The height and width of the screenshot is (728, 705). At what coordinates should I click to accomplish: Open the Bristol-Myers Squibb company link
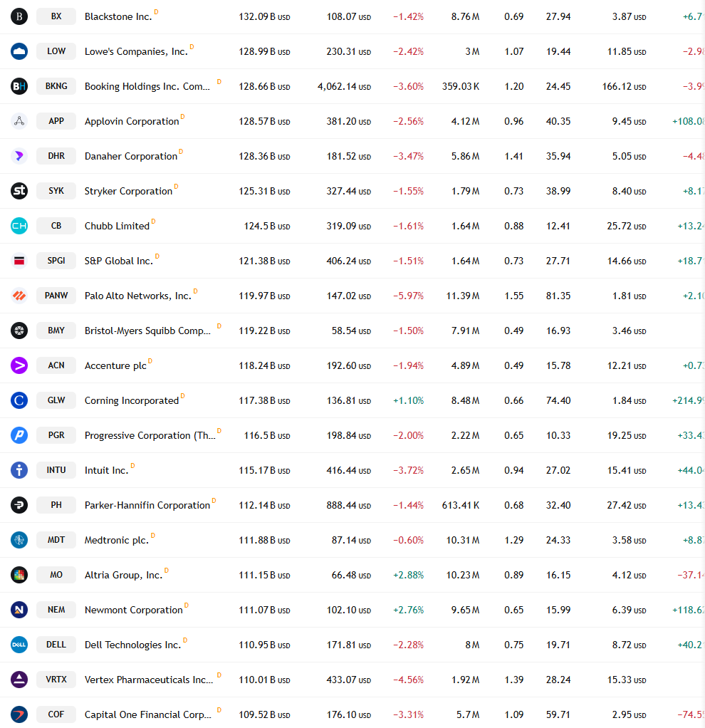147,331
